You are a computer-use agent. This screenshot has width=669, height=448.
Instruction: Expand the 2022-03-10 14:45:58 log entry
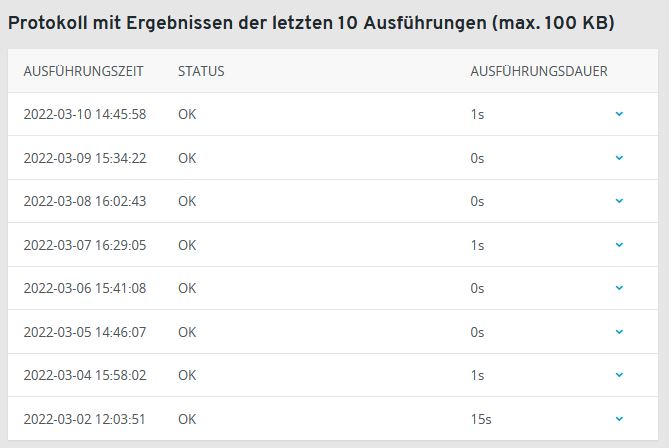(619, 114)
